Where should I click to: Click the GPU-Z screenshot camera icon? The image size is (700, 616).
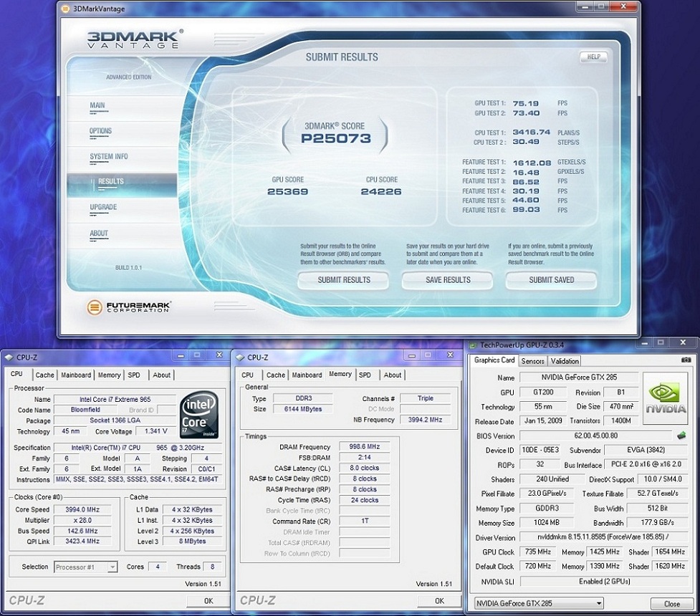[x=686, y=360]
